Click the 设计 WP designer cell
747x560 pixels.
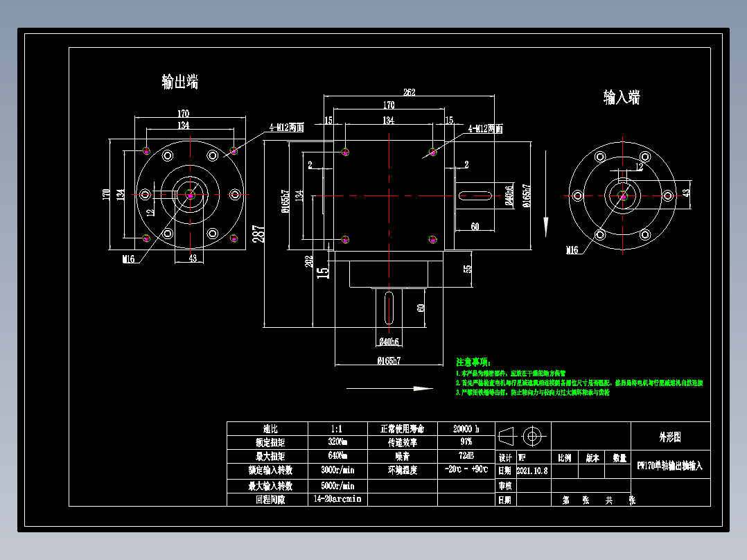point(516,456)
